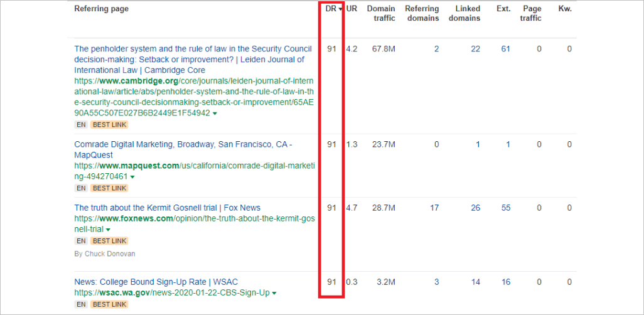Select UR value 0.3

[x=352, y=282]
